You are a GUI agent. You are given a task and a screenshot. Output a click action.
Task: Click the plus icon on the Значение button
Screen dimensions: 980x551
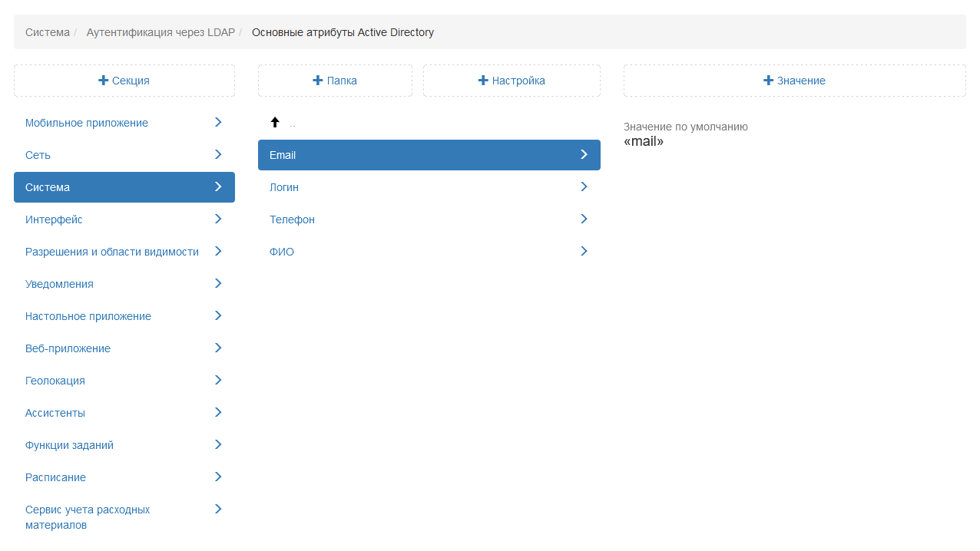coord(768,81)
